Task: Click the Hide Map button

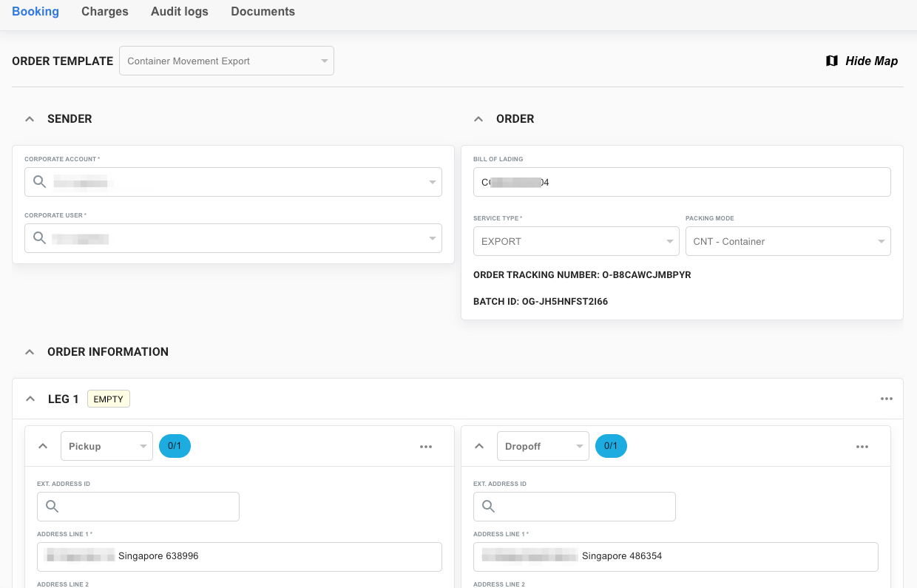Action: (x=862, y=61)
